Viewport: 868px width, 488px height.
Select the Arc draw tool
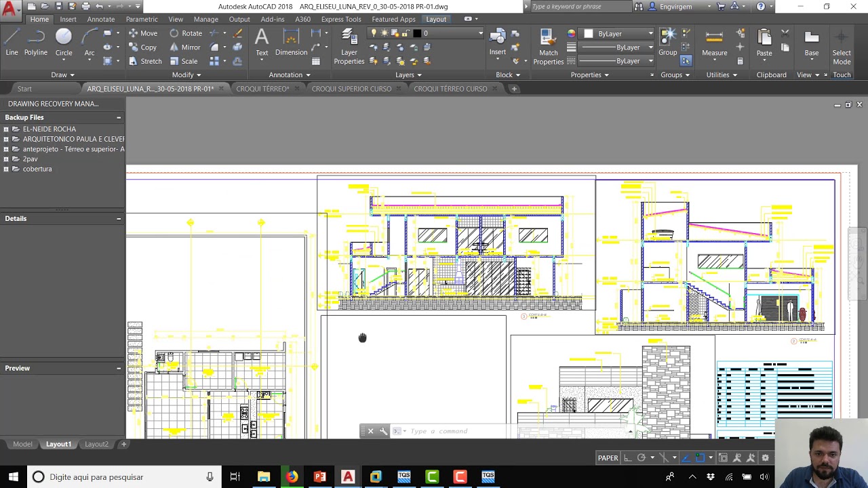(x=89, y=43)
